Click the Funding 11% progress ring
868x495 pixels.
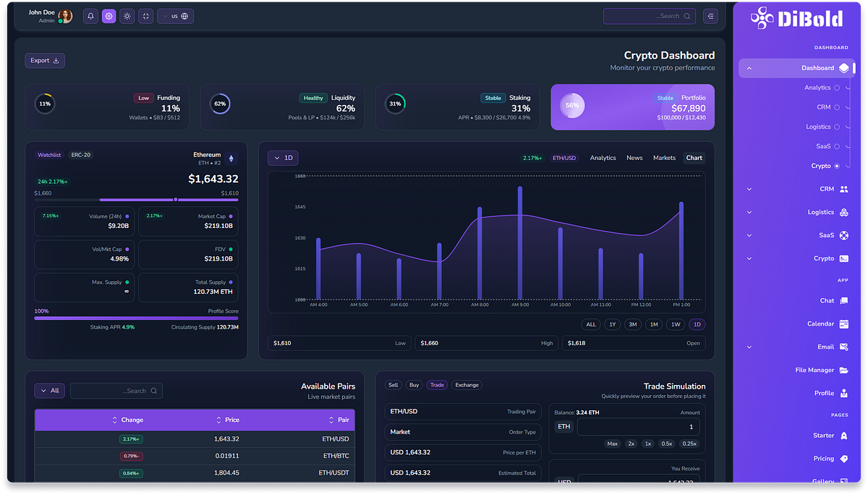[45, 103]
